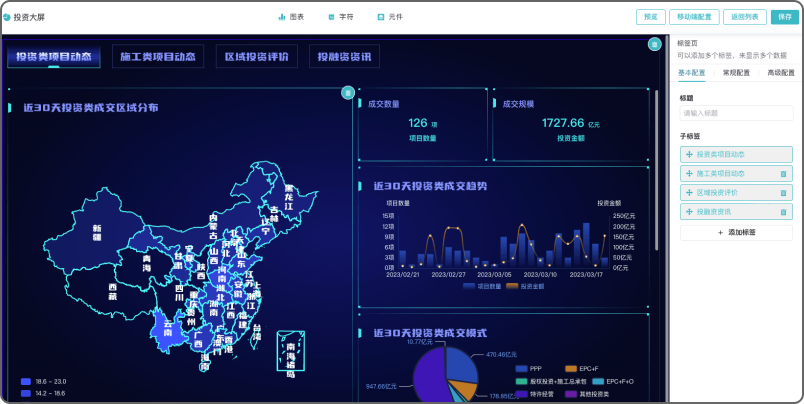
Task: Open the 投融资资讯 dashboard tab
Action: (x=344, y=56)
